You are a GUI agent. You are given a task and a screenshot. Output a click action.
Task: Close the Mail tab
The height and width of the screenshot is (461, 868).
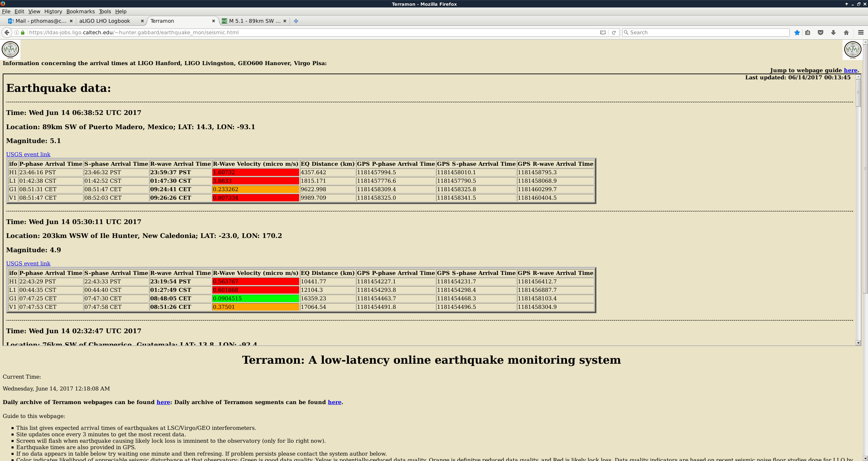pos(71,21)
